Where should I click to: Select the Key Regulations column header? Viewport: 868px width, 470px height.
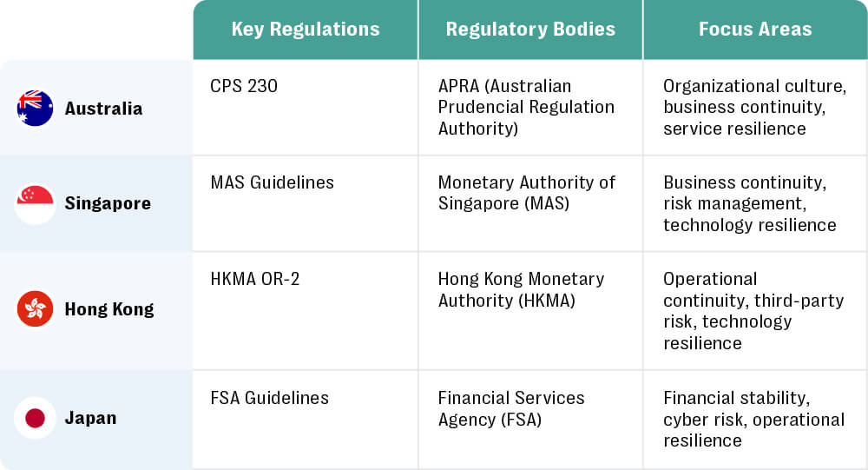click(305, 30)
